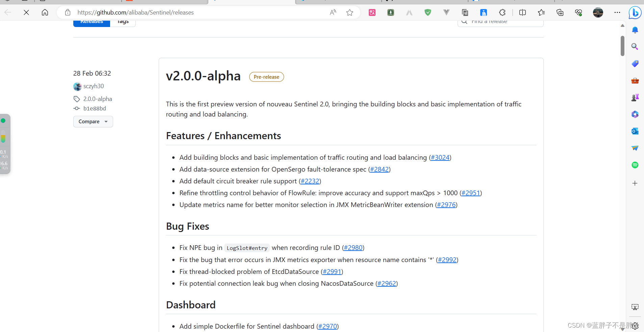
Task: Open sczyh30 user profile
Action: [x=94, y=86]
